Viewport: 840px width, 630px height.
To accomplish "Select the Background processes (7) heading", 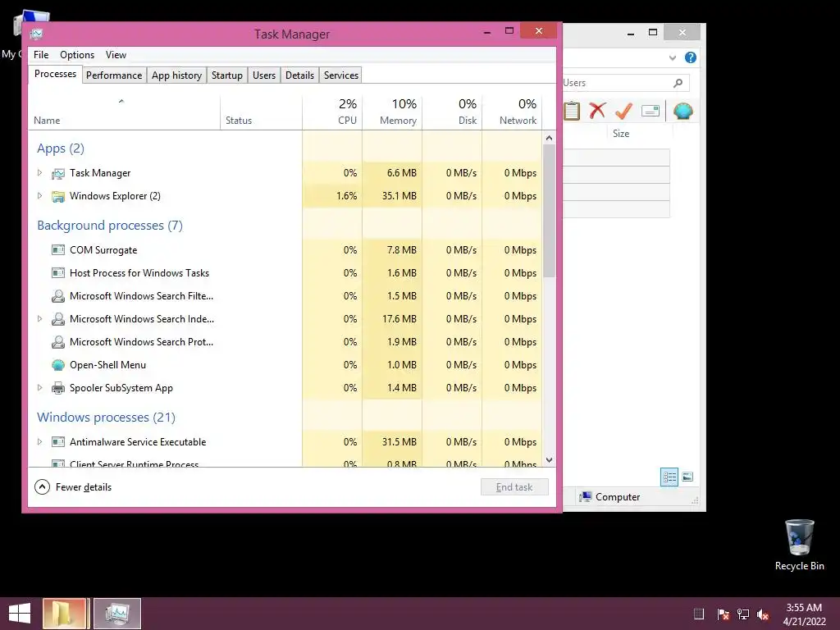I will click(x=110, y=226).
